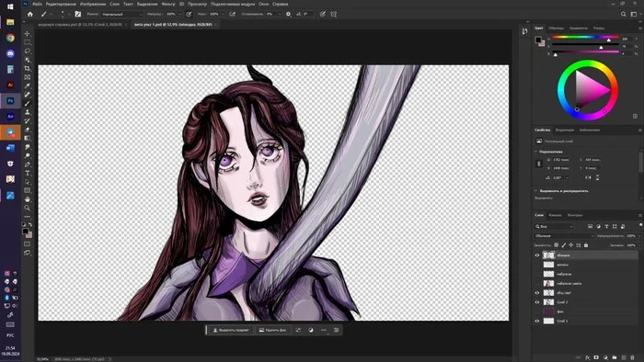
Task: Open brush mode dropdown Нормальный
Action: (x=122, y=14)
